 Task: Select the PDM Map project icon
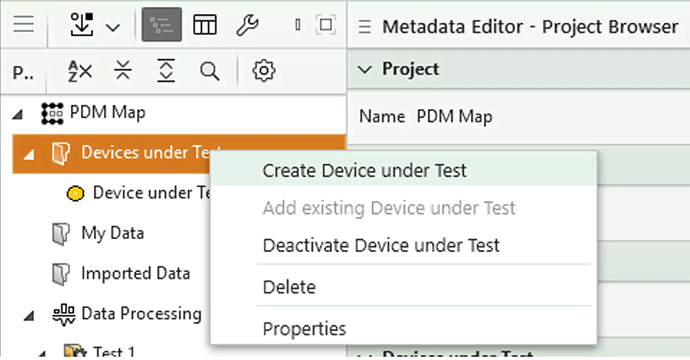[x=52, y=114]
